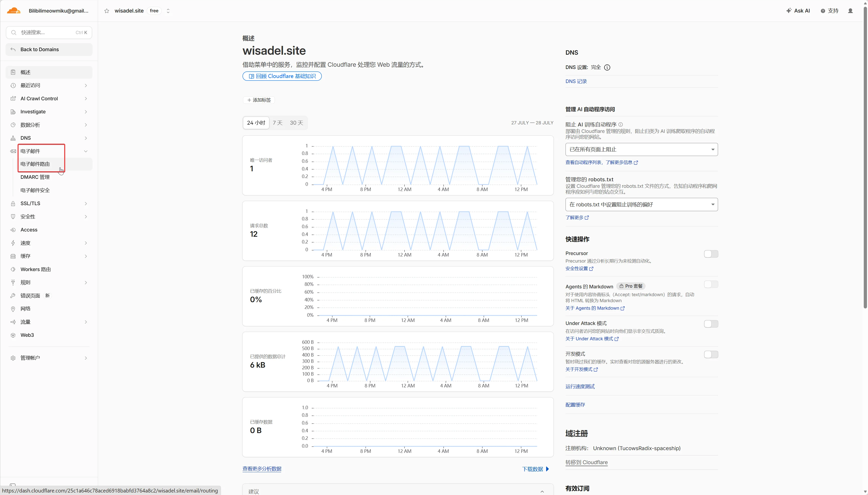The height and width of the screenshot is (495, 868).
Task: Click the 安全性 shield icon
Action: pos(13,217)
